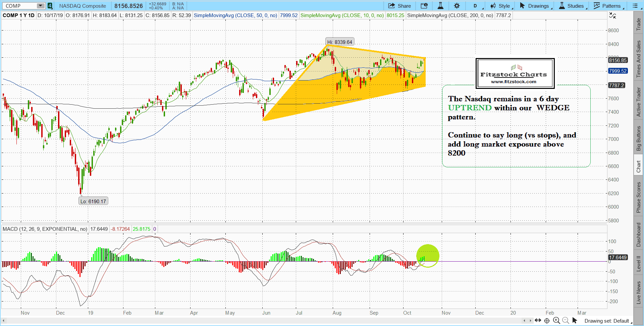This screenshot has height=326, width=644.
Task: Open the COMP symbol dropdown arrow
Action: point(40,6)
